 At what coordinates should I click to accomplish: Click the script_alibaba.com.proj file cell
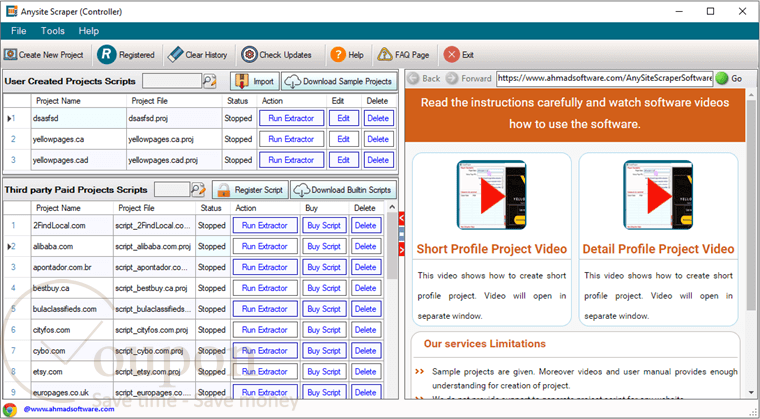click(154, 246)
